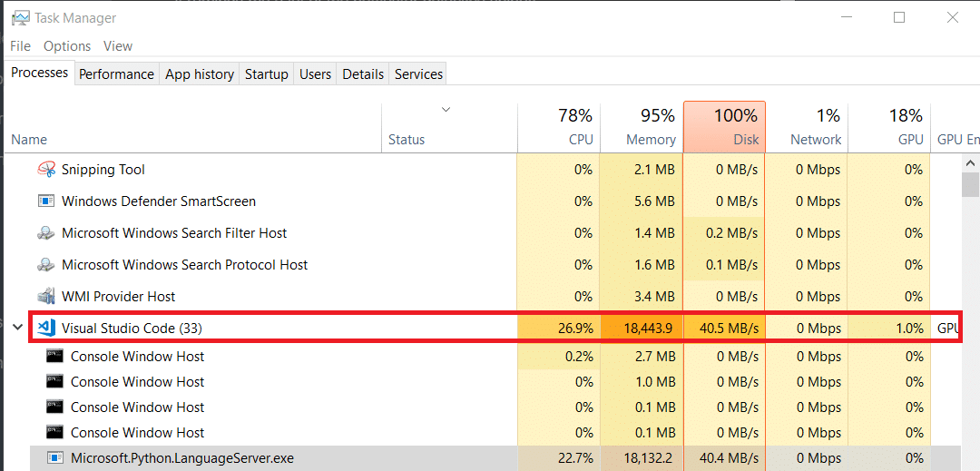Click the 26.9% CPU value
Viewport: 980px width, 471px height.
coord(559,328)
